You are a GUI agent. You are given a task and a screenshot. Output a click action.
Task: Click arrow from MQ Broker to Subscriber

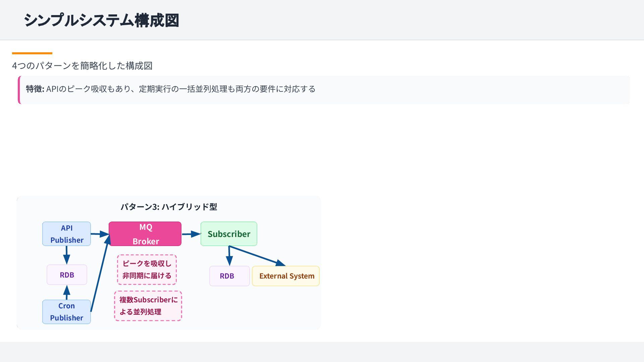pos(191,234)
